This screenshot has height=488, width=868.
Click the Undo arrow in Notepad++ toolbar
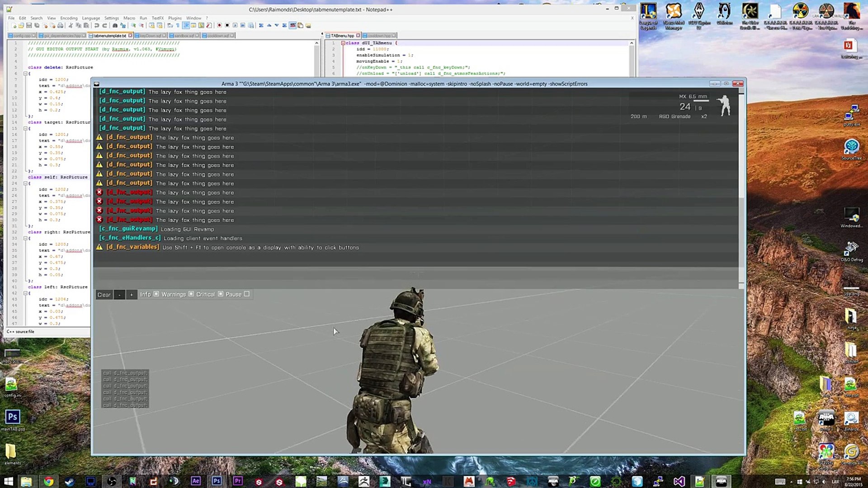(96, 25)
